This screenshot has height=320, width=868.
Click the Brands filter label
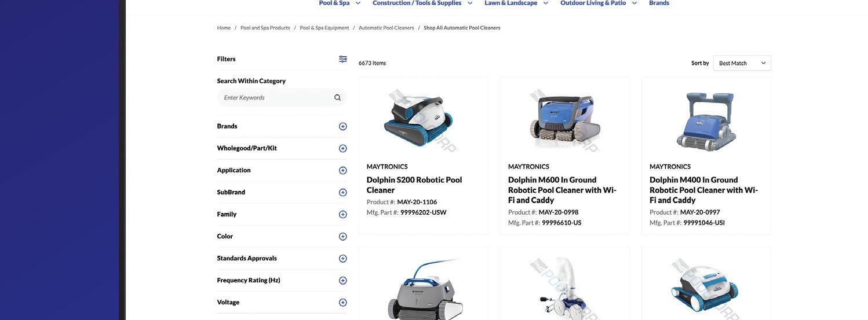[227, 126]
